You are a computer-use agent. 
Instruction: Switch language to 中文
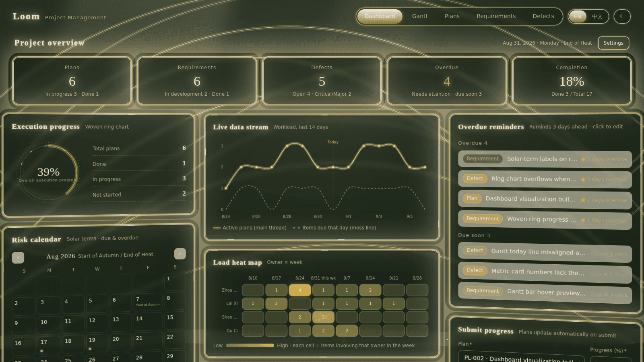pos(597,16)
